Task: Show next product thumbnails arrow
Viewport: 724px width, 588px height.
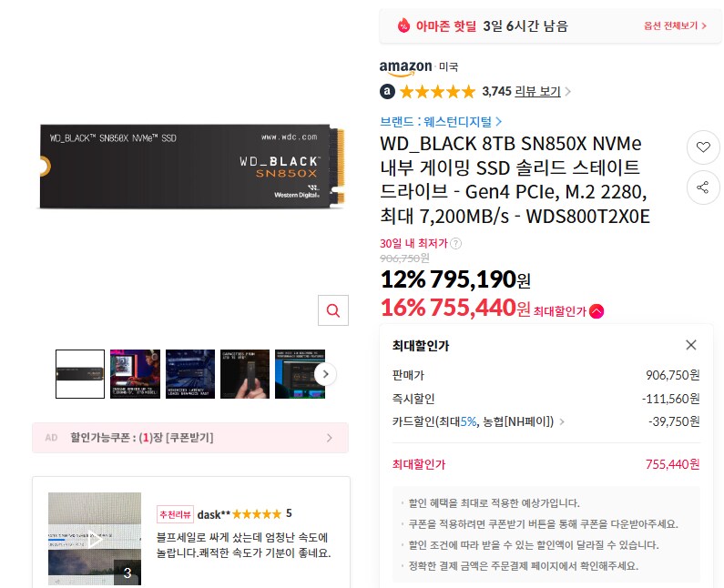Action: pos(325,374)
